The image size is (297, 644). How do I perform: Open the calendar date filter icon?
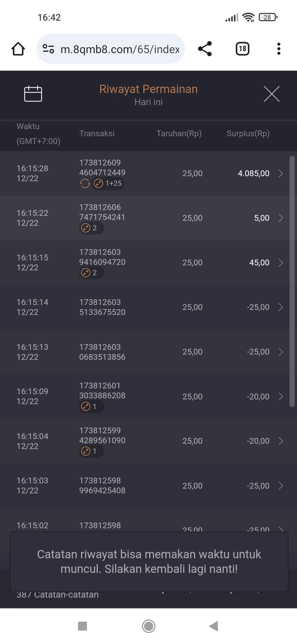(x=33, y=94)
